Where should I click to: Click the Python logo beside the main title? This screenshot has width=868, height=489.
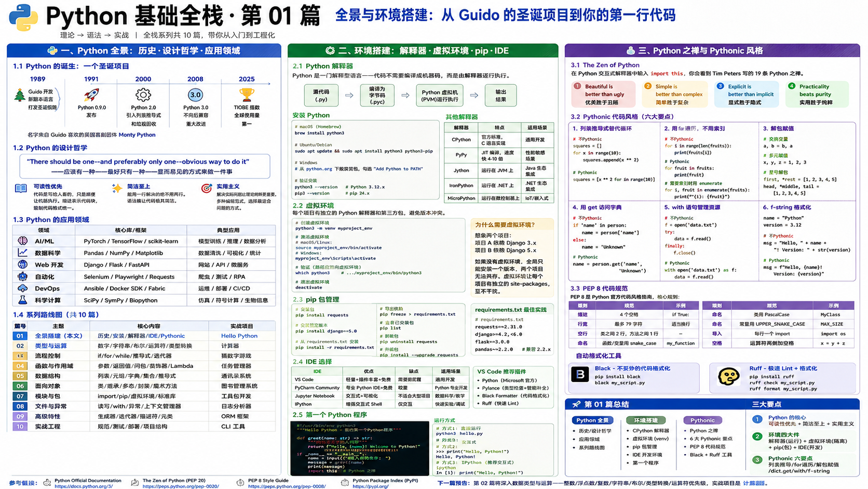coord(23,17)
